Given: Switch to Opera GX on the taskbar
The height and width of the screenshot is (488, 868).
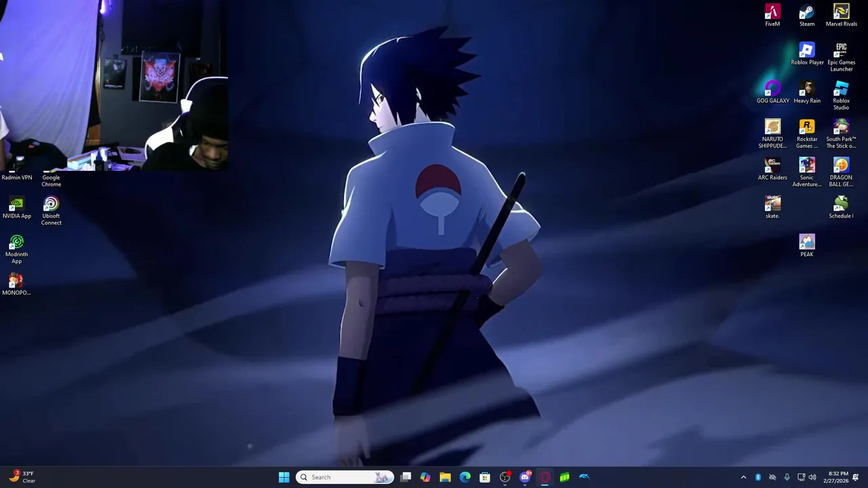Looking at the screenshot, I should tap(545, 477).
